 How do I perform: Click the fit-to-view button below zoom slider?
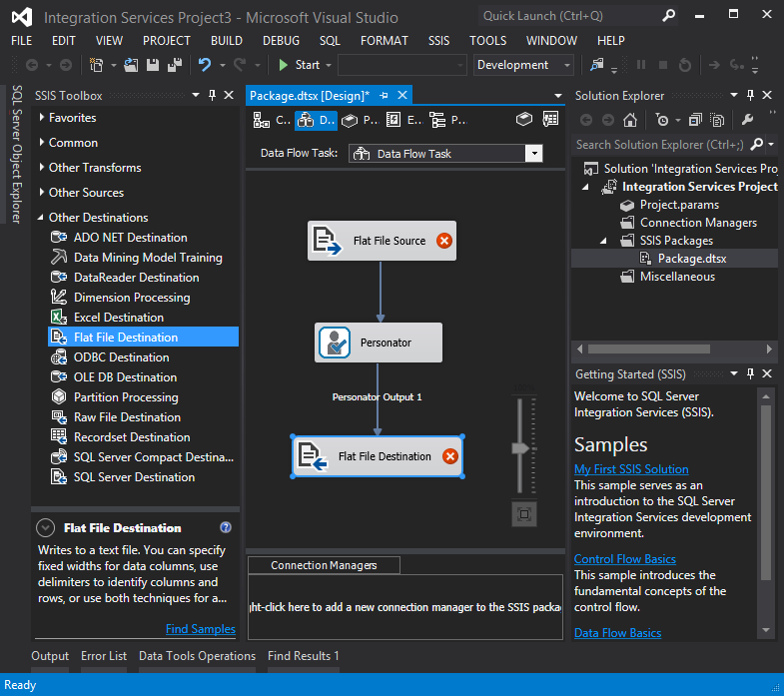pos(524,514)
